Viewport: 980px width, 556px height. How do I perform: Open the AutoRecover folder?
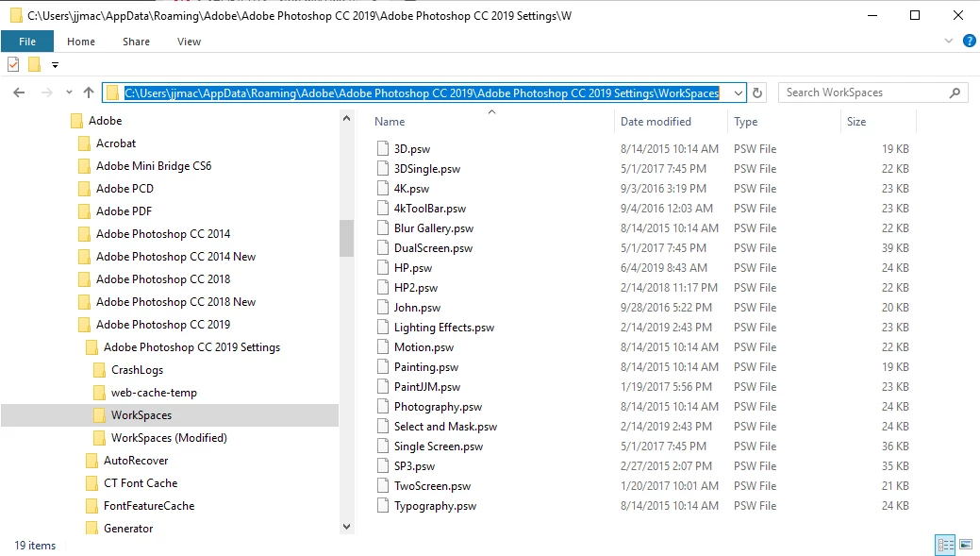click(136, 461)
